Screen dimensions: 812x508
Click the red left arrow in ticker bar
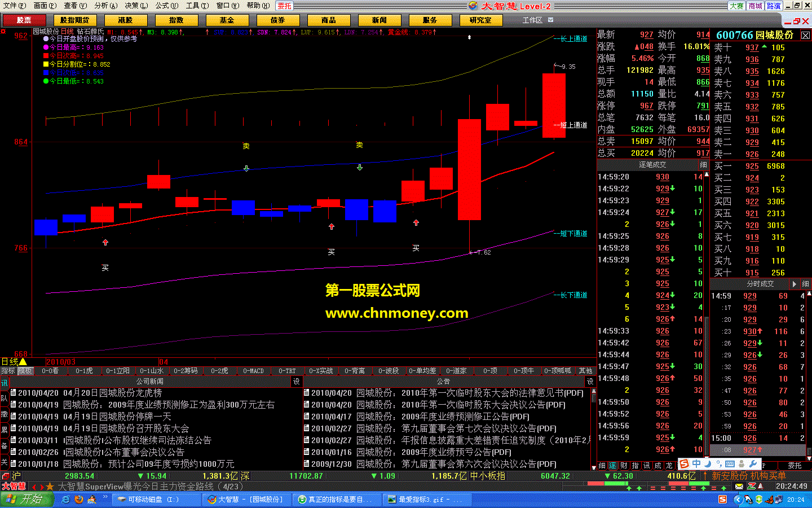tap(34, 487)
